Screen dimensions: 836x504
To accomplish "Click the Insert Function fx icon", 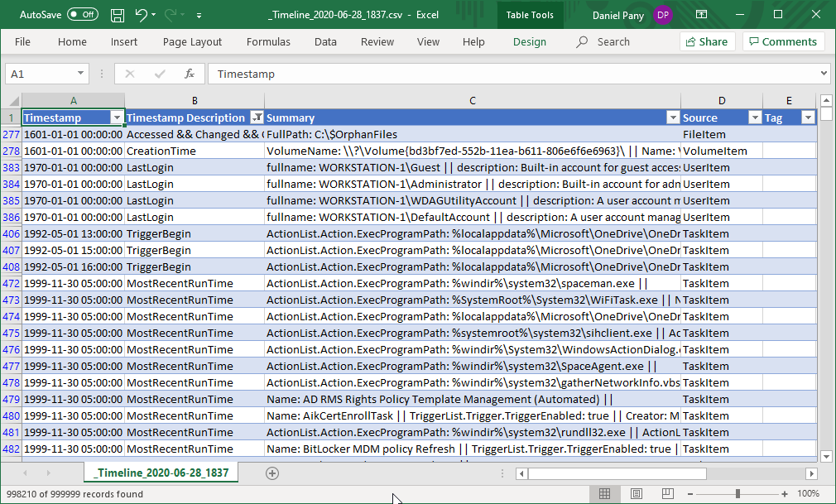I will pyautogui.click(x=190, y=74).
